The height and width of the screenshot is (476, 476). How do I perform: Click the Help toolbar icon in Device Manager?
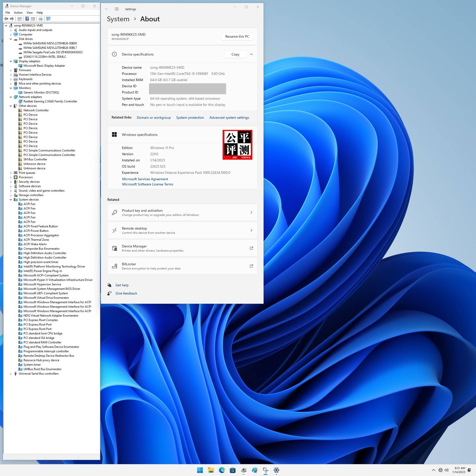click(x=27, y=19)
